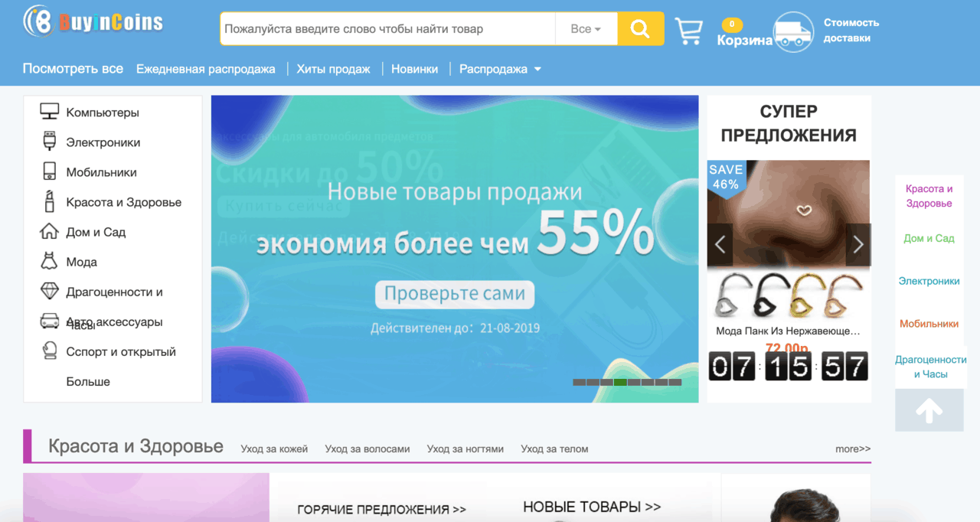
Task: Click the Драгоценности diamond icon
Action: [x=49, y=291]
